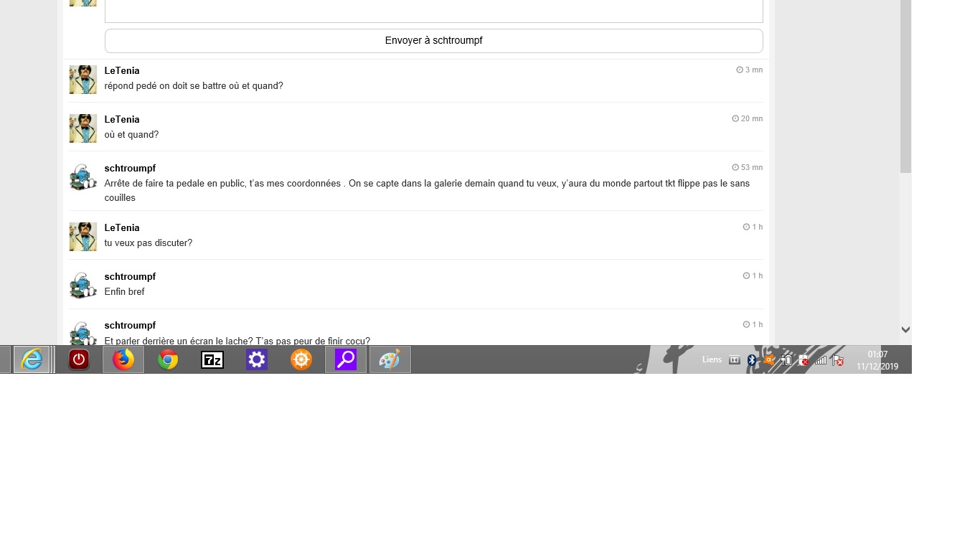Switch to Paint in the taskbar

(390, 359)
